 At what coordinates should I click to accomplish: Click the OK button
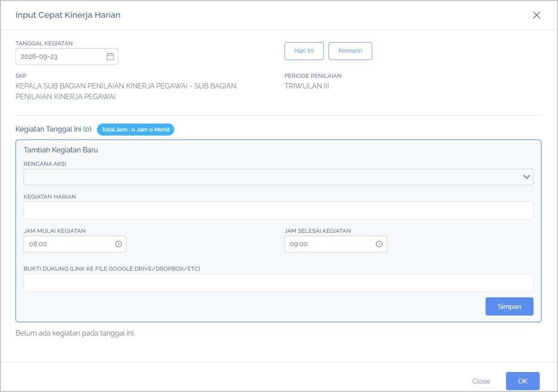[523, 381]
